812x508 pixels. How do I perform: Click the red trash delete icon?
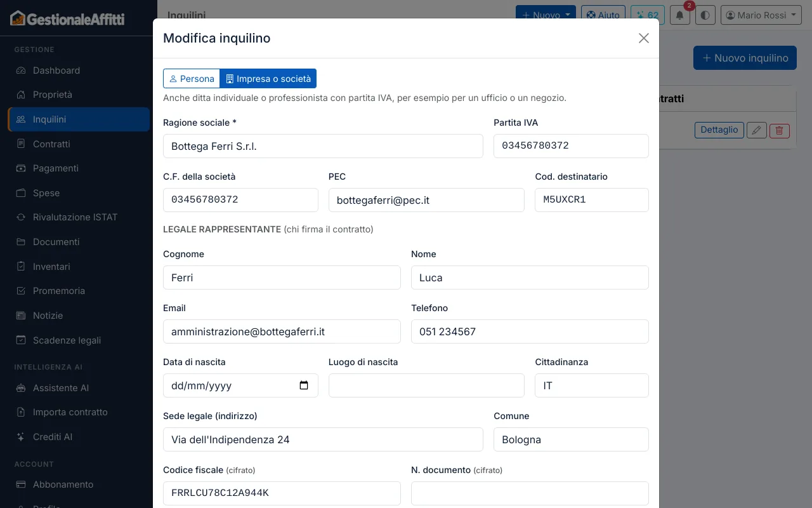tap(780, 130)
